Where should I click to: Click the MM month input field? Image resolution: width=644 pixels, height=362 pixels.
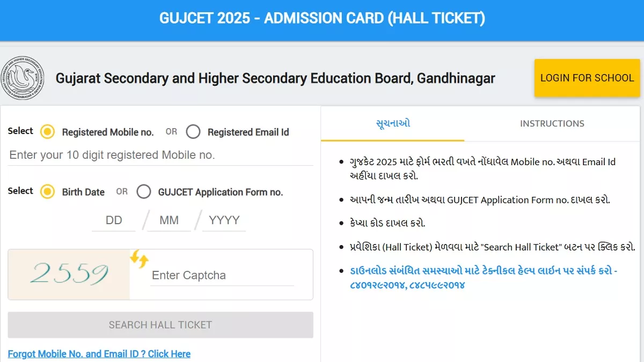169,220
